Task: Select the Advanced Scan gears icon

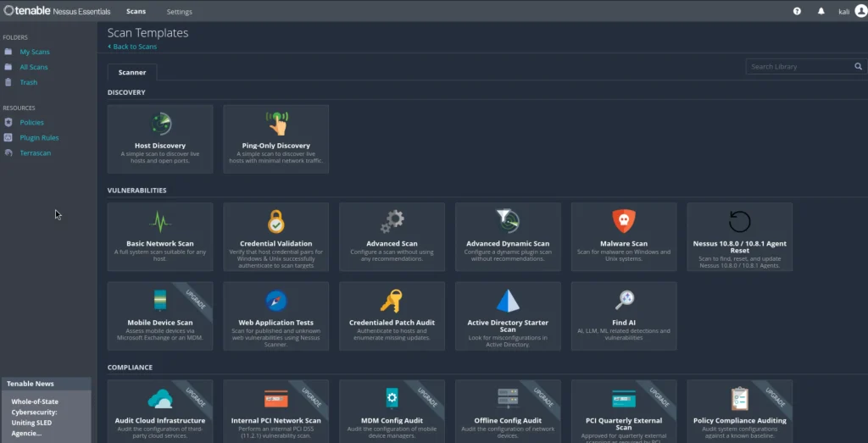Action: pyautogui.click(x=392, y=222)
